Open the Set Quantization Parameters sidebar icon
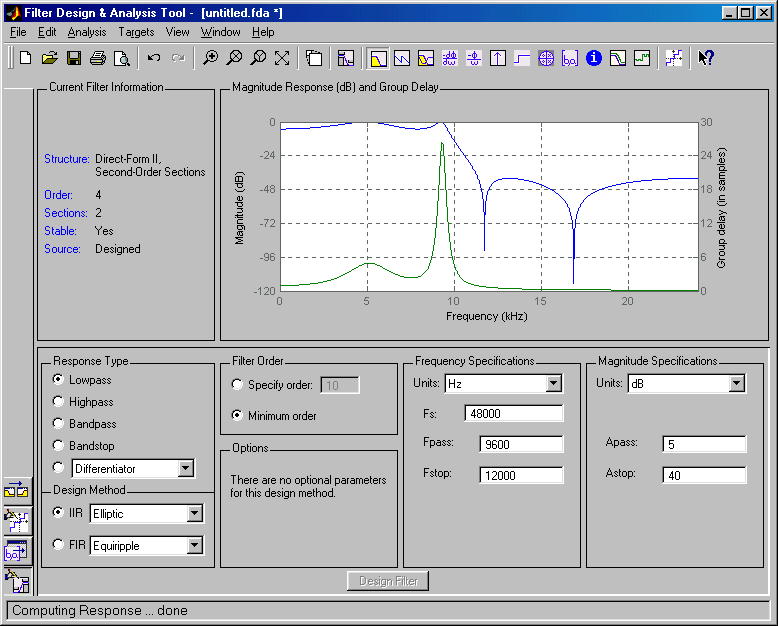This screenshot has height=626, width=778. 17,519
